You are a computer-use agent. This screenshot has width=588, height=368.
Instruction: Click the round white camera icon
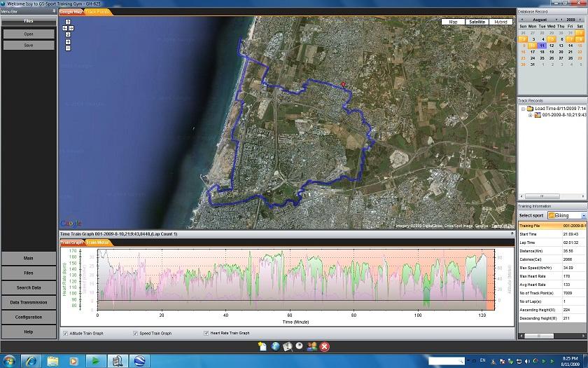pos(300,346)
